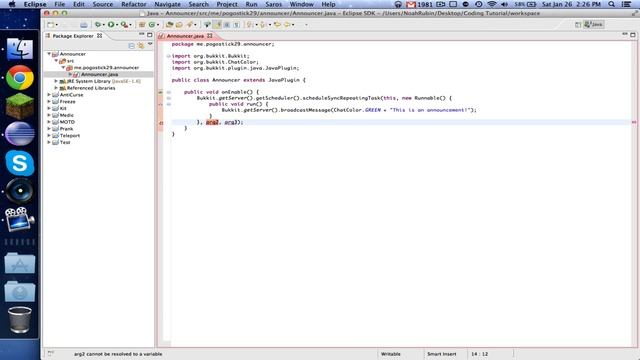Open the Navigate menu
This screenshot has width=640, height=360.
(x=167, y=4)
